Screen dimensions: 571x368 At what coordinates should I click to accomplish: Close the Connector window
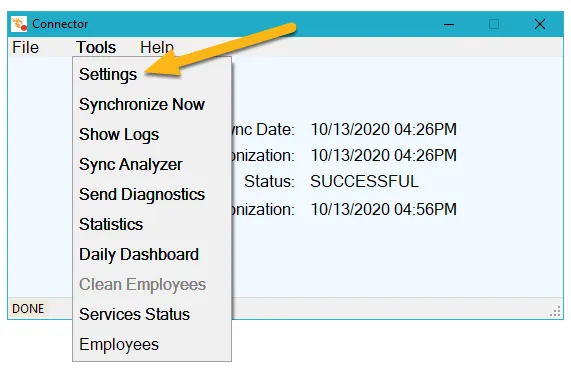pos(540,24)
